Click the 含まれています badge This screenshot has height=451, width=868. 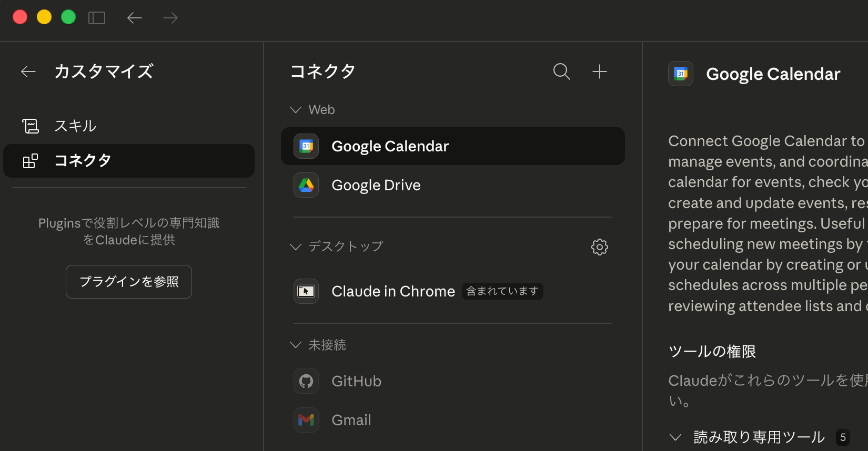tap(502, 291)
